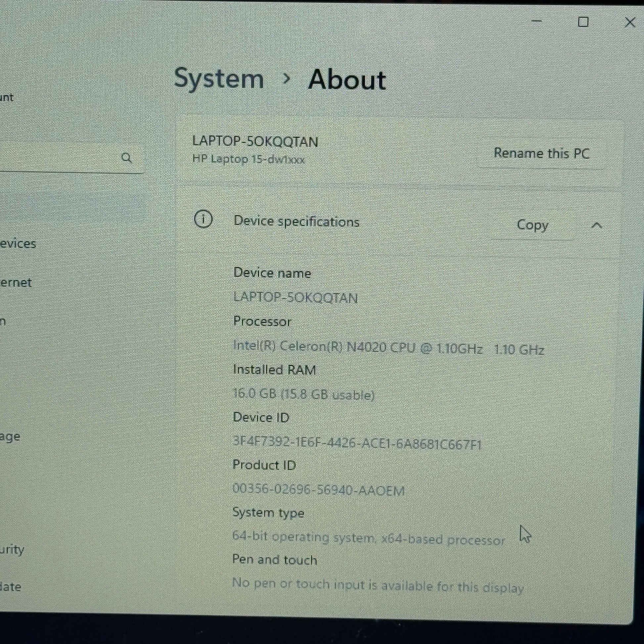Viewport: 644px width, 644px height.
Task: Go back to System via breadcrumb
Action: [219, 79]
